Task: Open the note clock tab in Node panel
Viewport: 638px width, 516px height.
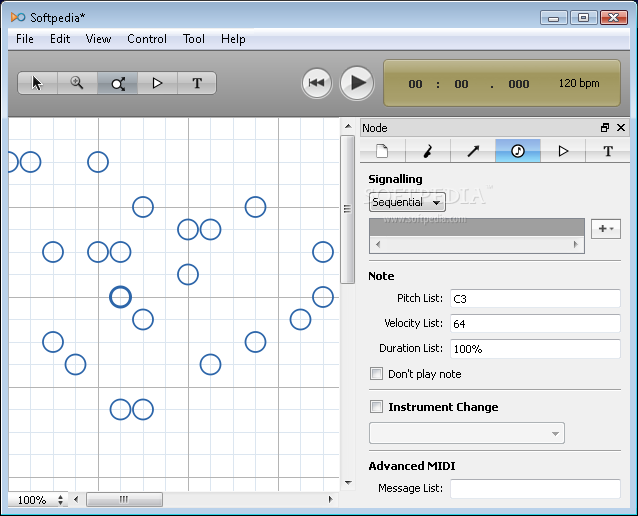Action: (518, 151)
